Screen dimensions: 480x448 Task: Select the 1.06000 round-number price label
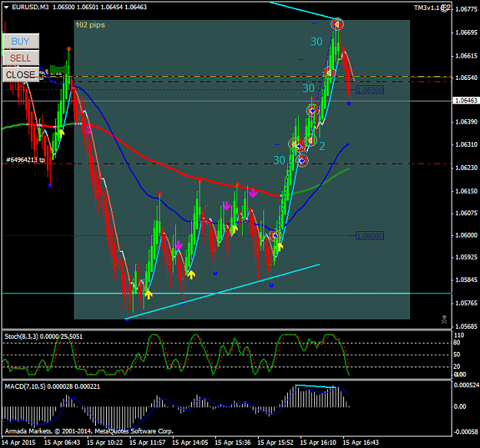[x=370, y=236]
